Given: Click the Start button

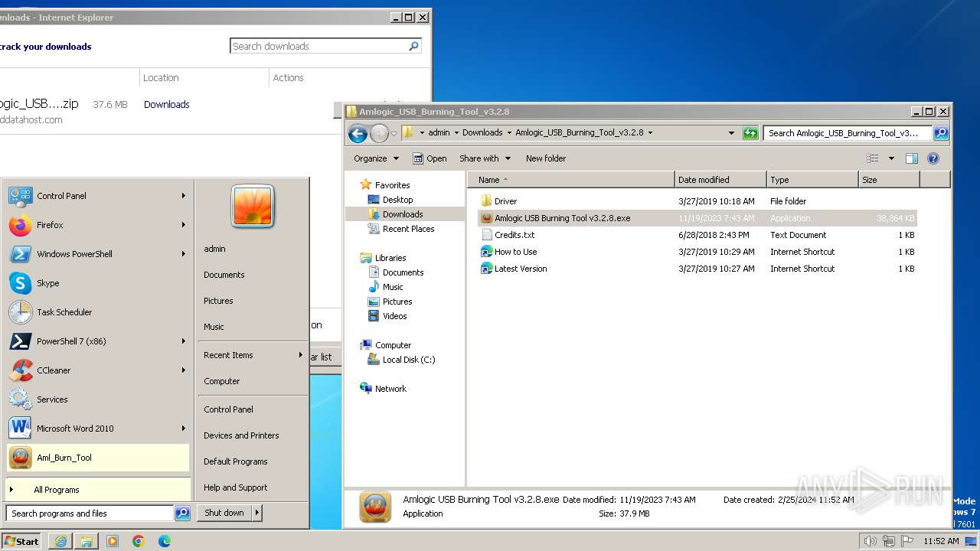Looking at the screenshot, I should [21, 541].
